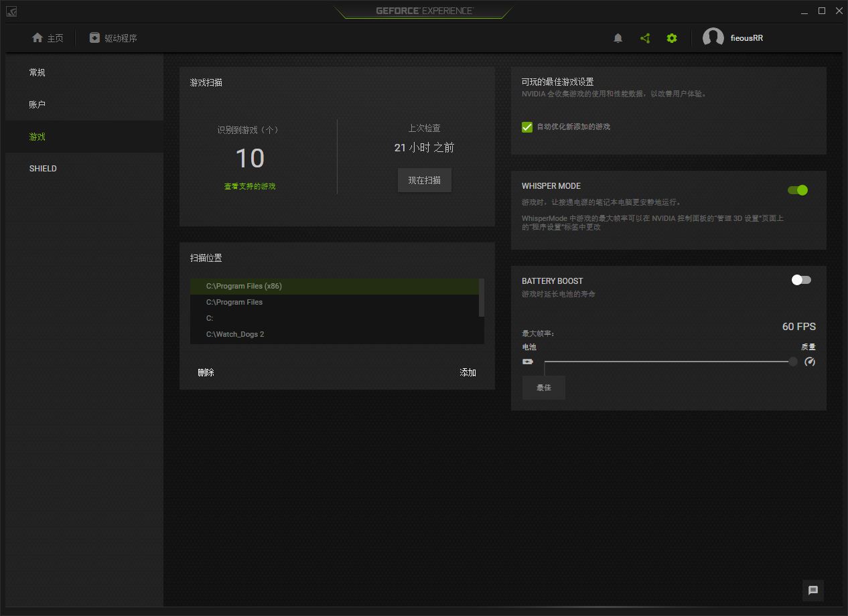Click the fieousRR username
The height and width of the screenshot is (616, 848).
(747, 38)
